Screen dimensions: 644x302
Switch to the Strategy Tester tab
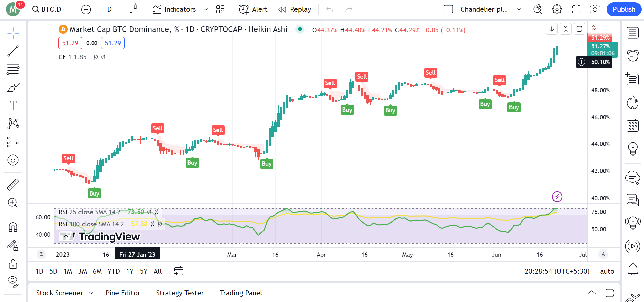180,293
